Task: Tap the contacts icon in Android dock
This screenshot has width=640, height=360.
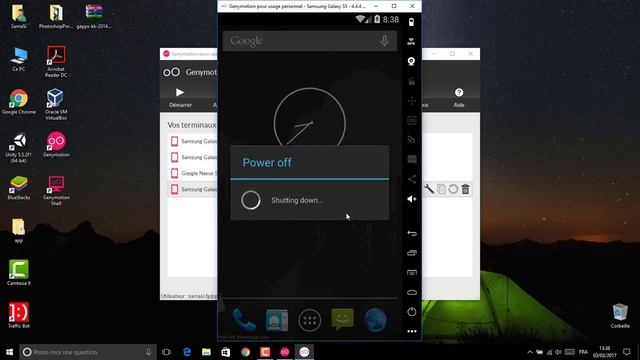Action: (277, 320)
